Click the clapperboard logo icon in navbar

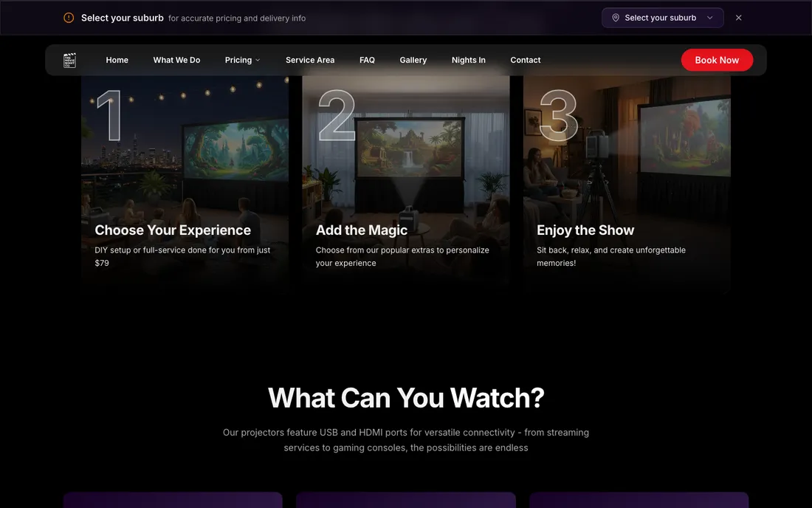point(69,60)
